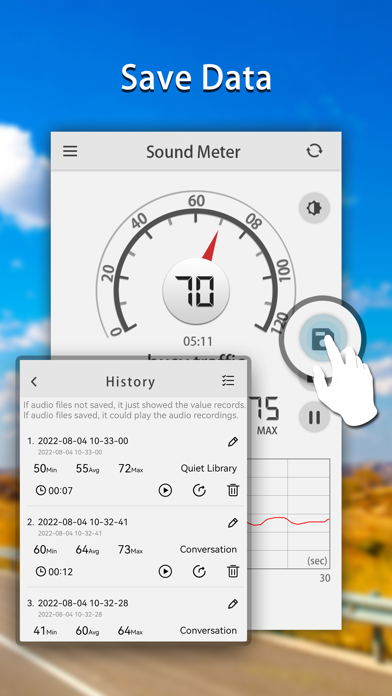This screenshot has height=696, width=392.
Task: Tap the refresh icon in Sound Meter header
Action: click(314, 151)
